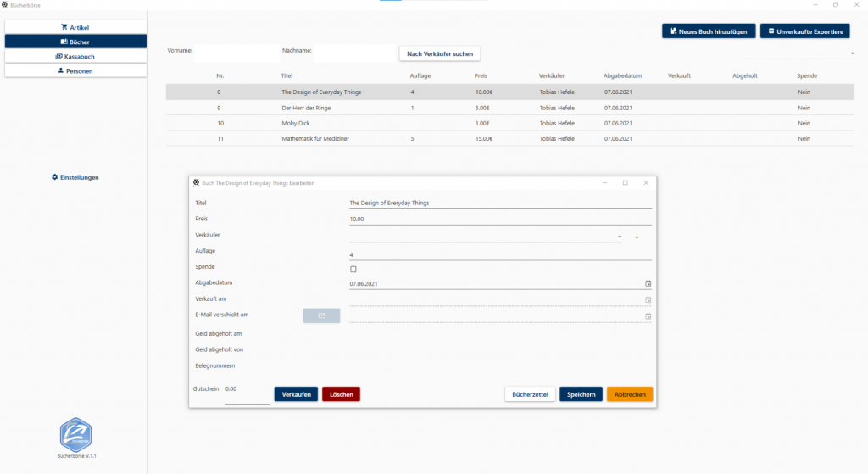Open the Verkauft am calendar picker
The width and height of the screenshot is (868, 474).
tap(648, 299)
